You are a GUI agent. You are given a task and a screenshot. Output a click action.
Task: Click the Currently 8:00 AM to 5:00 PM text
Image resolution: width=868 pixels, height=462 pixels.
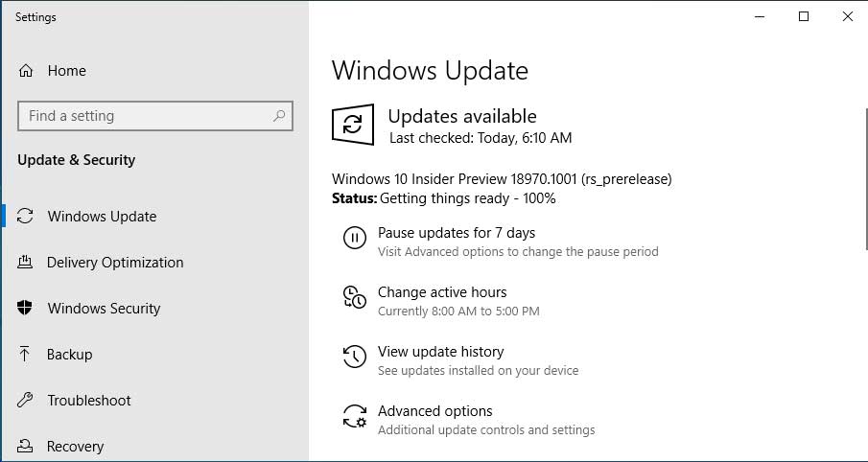click(x=458, y=311)
